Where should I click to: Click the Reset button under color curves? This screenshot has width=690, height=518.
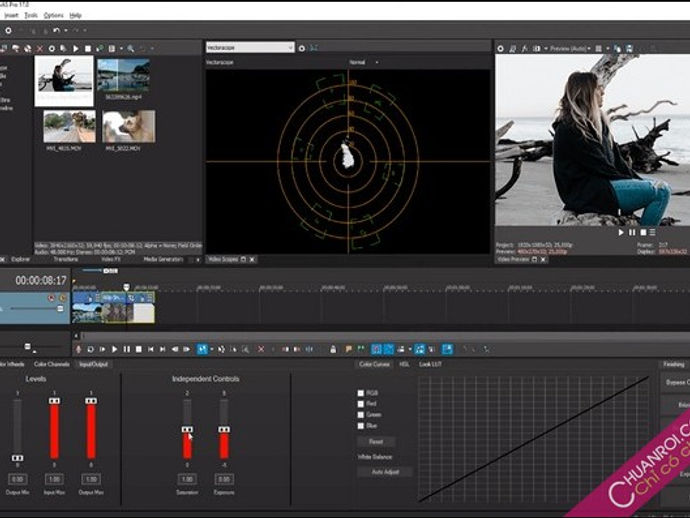(376, 441)
